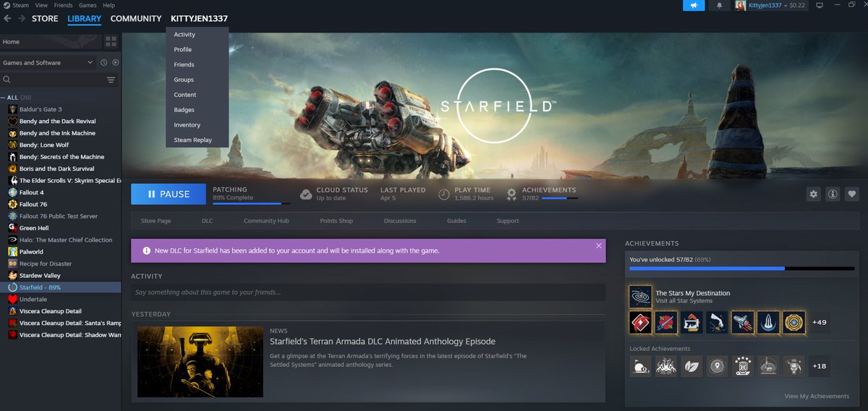The width and height of the screenshot is (868, 411).
Task: Go to the COMMUNITY tab
Action: (x=136, y=19)
